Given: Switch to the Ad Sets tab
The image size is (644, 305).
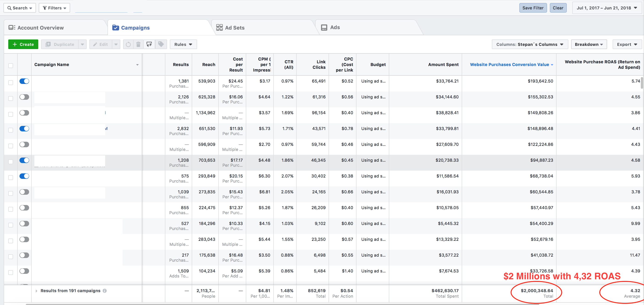Looking at the screenshot, I should tap(234, 28).
